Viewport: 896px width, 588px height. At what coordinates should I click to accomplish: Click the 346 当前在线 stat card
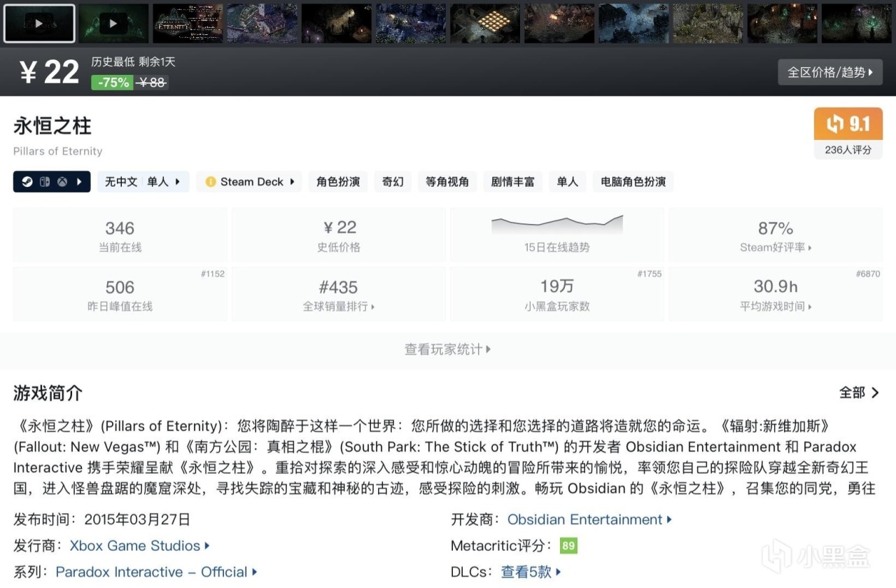(x=120, y=235)
